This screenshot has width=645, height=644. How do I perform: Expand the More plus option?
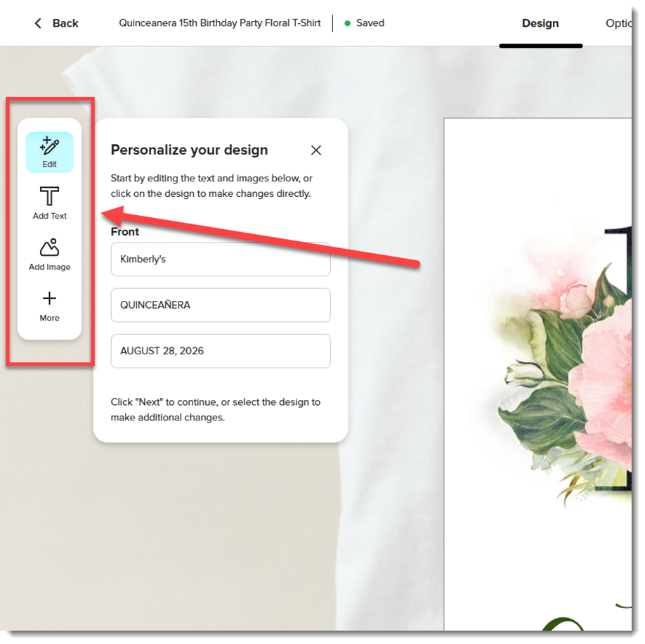pos(49,306)
